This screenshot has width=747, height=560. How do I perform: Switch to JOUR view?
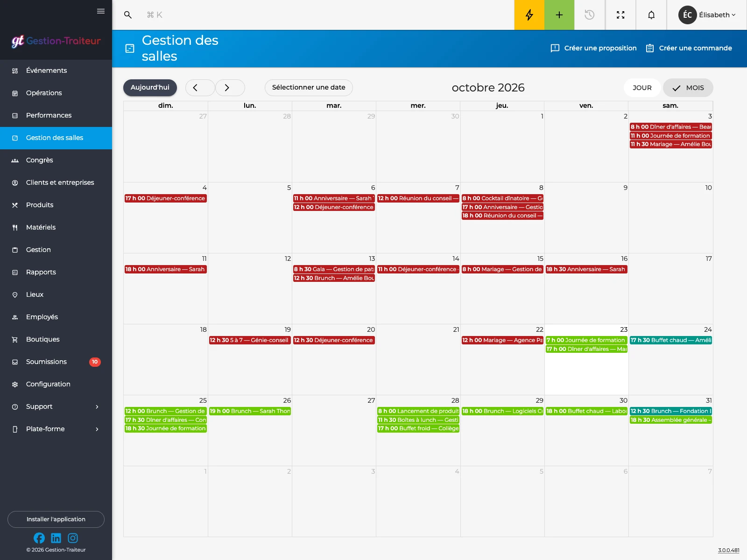click(x=642, y=88)
